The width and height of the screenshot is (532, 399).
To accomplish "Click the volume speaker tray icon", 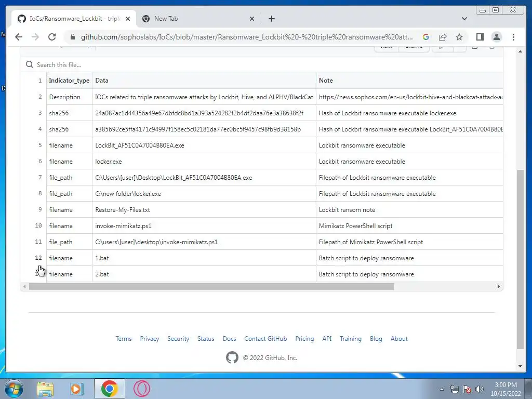I will [480, 389].
